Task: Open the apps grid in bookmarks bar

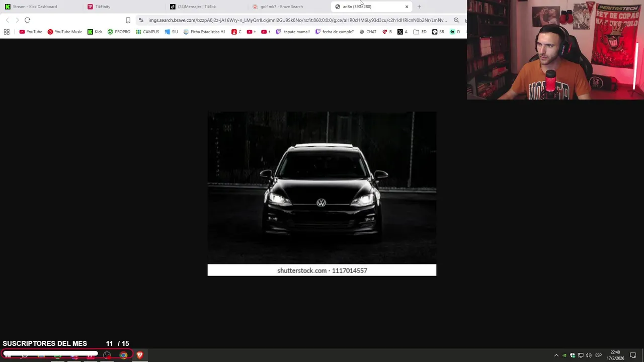Action: pos(7,32)
